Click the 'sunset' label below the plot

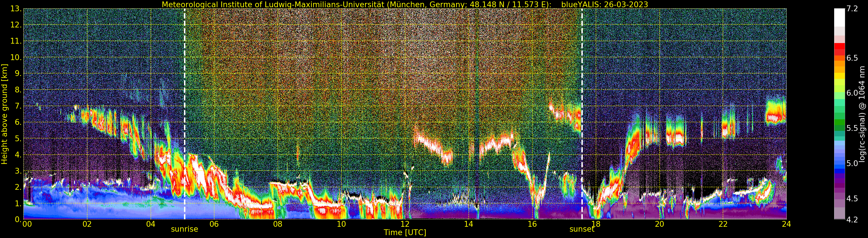click(x=582, y=229)
